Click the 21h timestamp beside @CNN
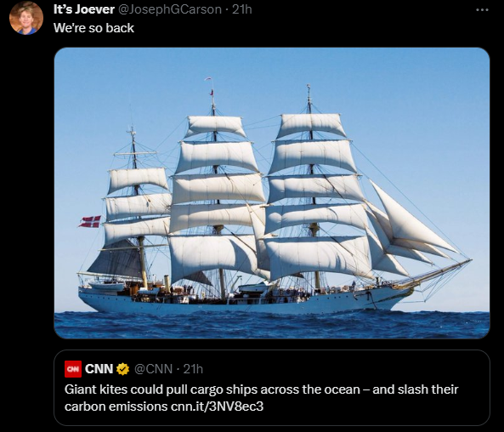This screenshot has width=504, height=432. [193, 369]
